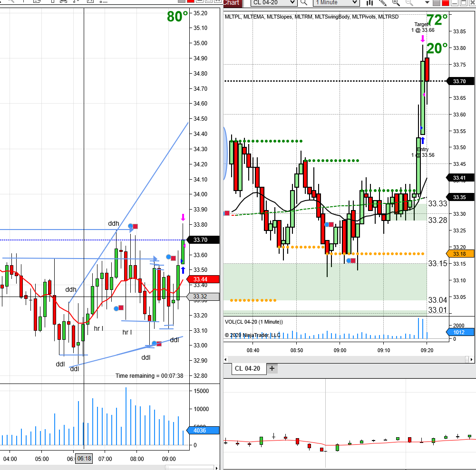Click the 07:00 time axis label on left chart

click(x=105, y=459)
